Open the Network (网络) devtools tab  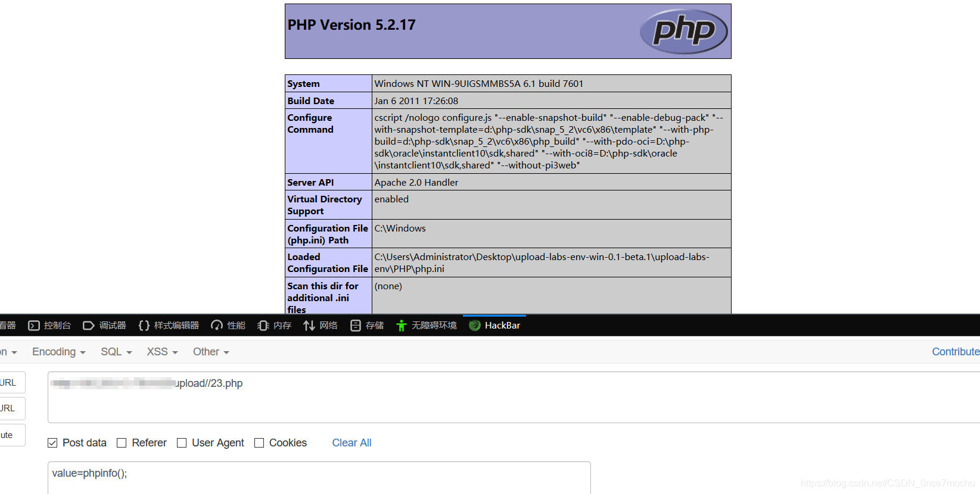[321, 326]
